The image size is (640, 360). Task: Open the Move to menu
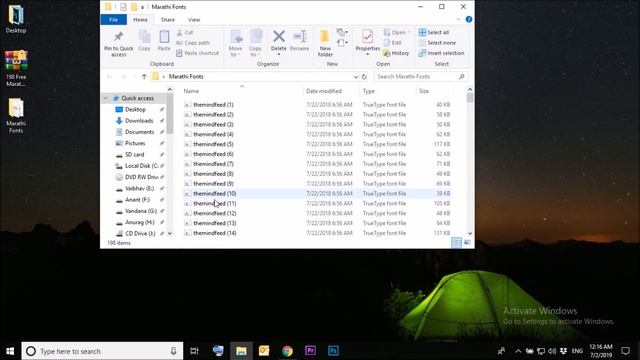(x=236, y=43)
